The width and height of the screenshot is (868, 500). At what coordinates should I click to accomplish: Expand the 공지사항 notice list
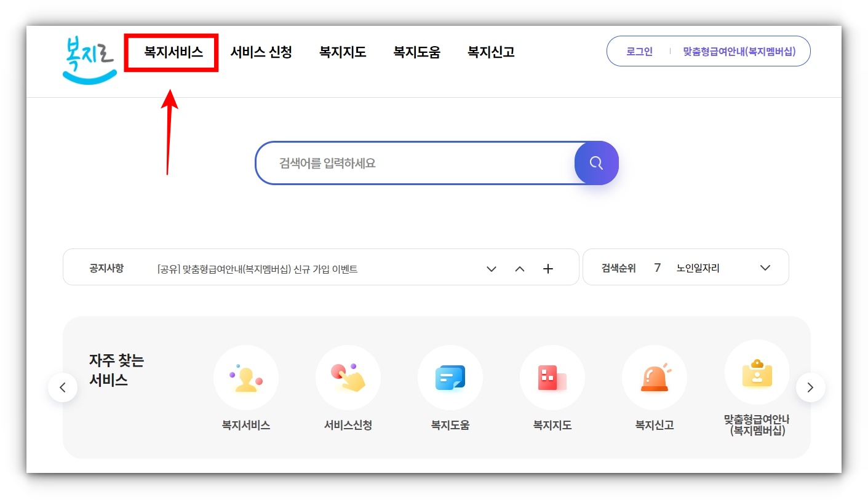[x=491, y=269]
